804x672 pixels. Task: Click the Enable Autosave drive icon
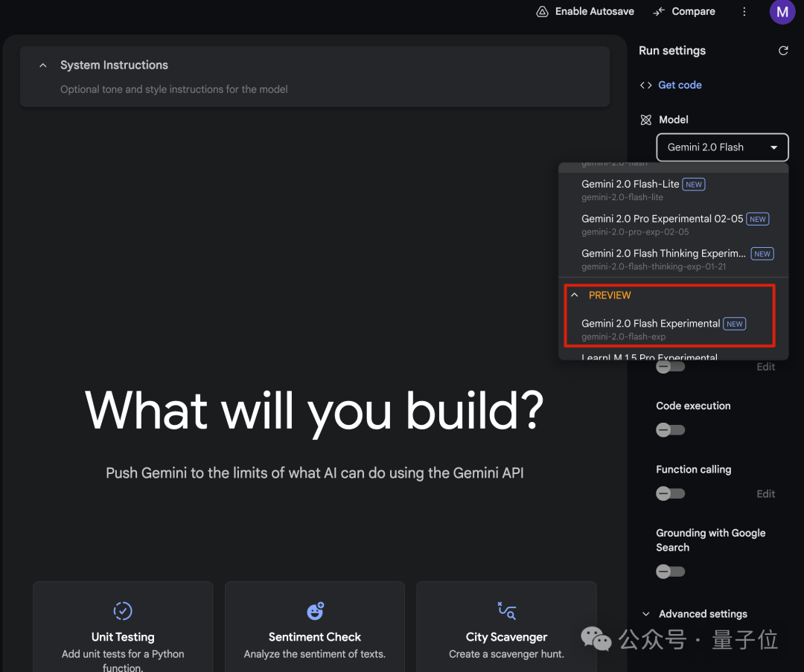(542, 11)
